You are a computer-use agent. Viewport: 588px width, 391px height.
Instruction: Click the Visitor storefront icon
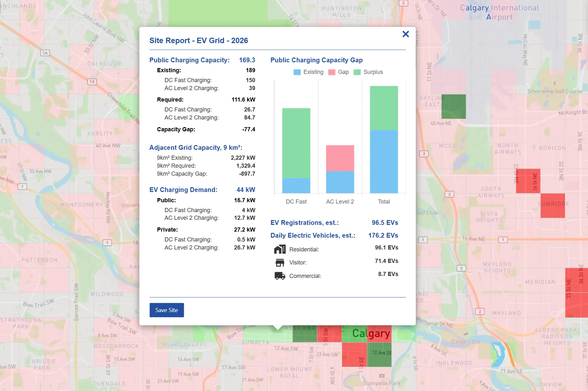(x=280, y=263)
